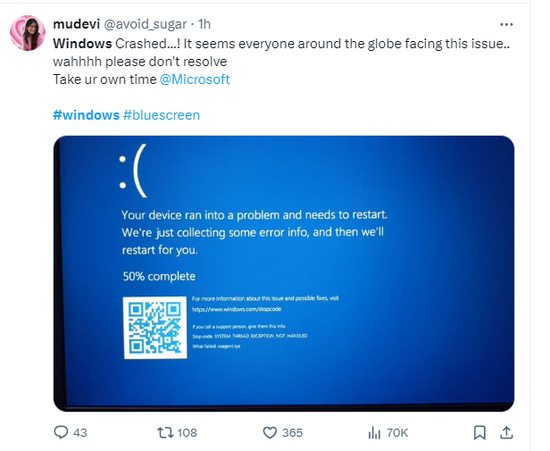Click the share upload arrow icon
The image size is (550, 451).
(x=506, y=432)
